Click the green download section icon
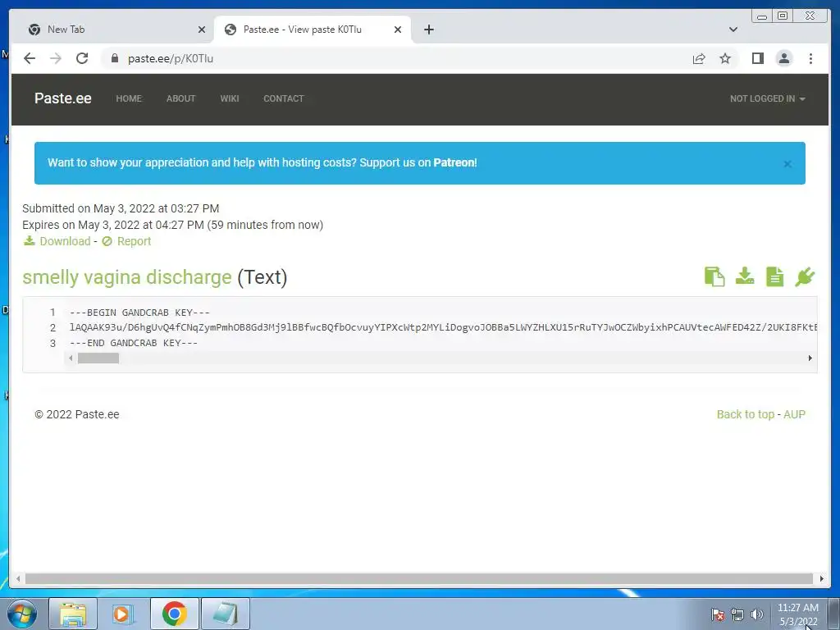 (745, 276)
